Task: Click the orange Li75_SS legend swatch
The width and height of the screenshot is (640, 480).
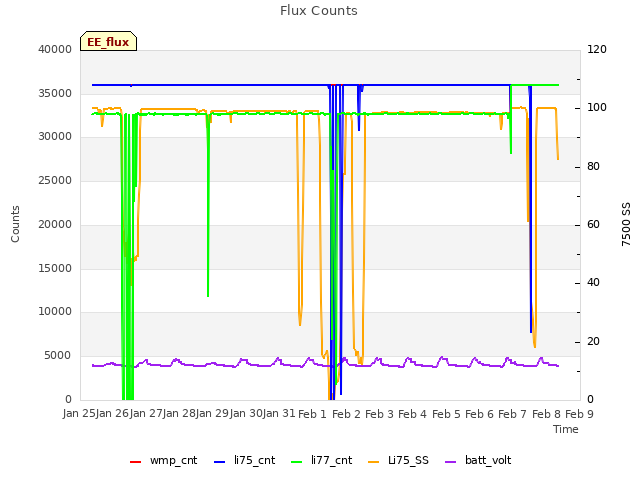Action: pyautogui.click(x=374, y=462)
